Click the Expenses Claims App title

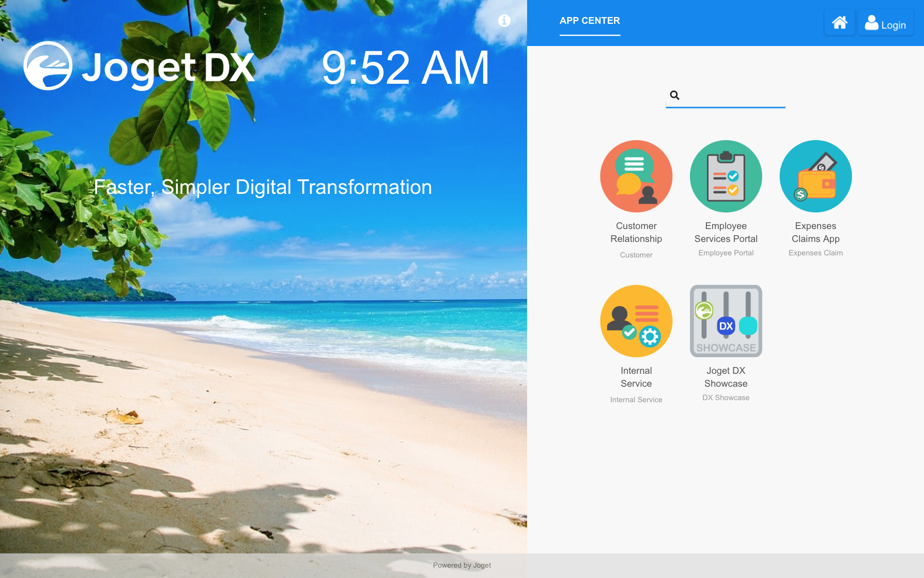tap(815, 232)
